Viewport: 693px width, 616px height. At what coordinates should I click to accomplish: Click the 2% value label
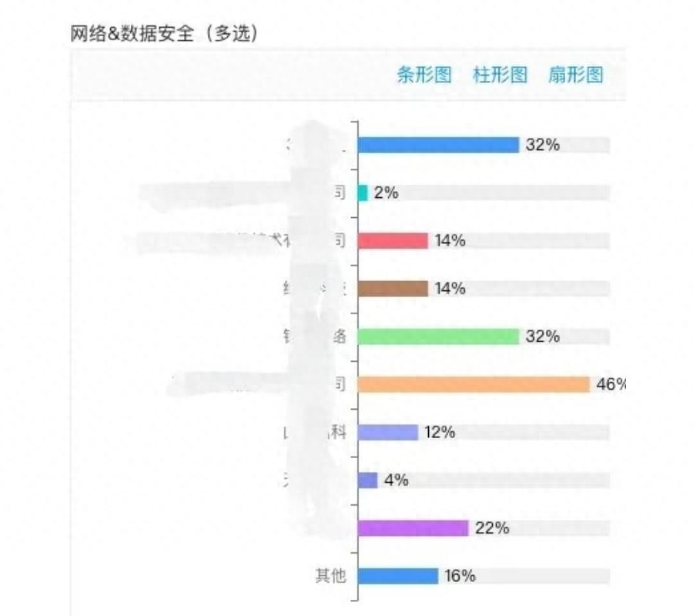387,192
